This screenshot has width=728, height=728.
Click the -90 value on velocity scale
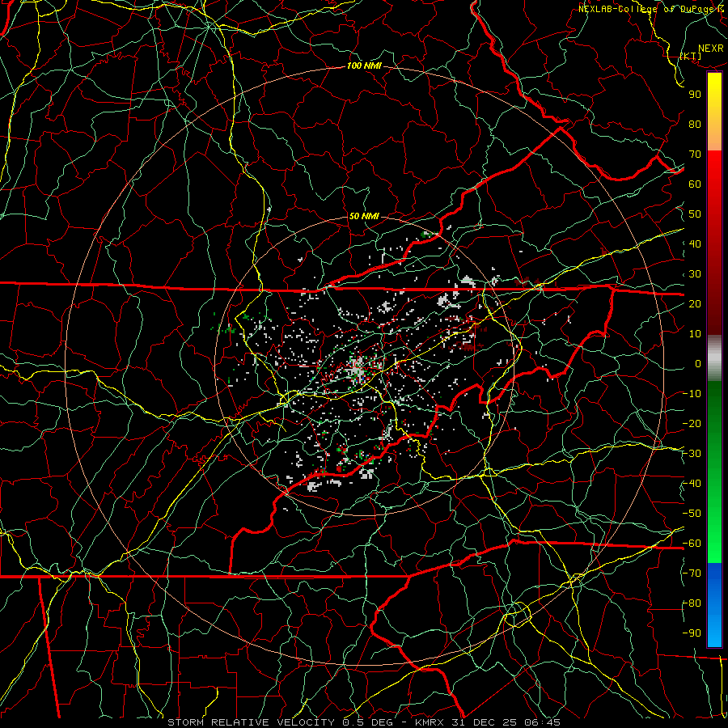[692, 633]
